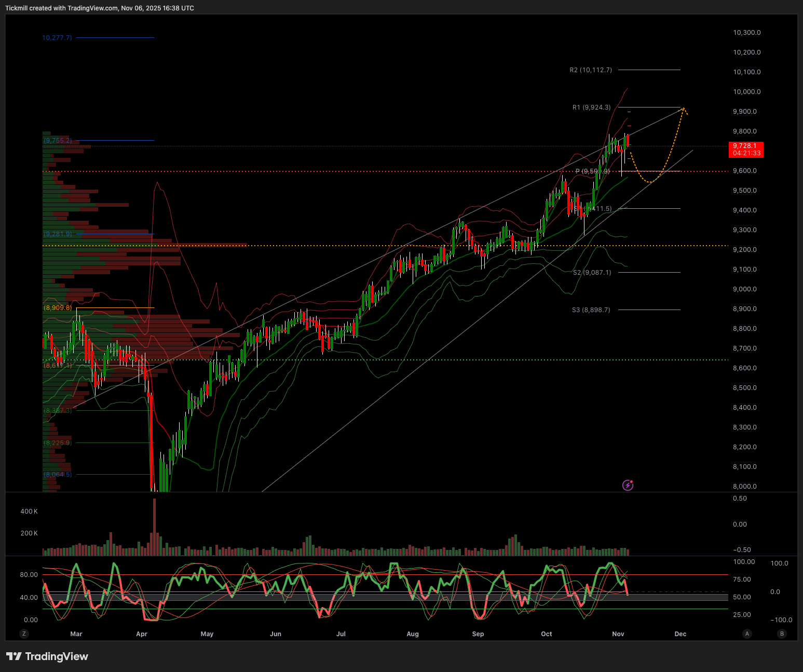Click the R2 pivot level label 10,112.7
Image resolution: width=803 pixels, height=672 pixels.
point(590,70)
